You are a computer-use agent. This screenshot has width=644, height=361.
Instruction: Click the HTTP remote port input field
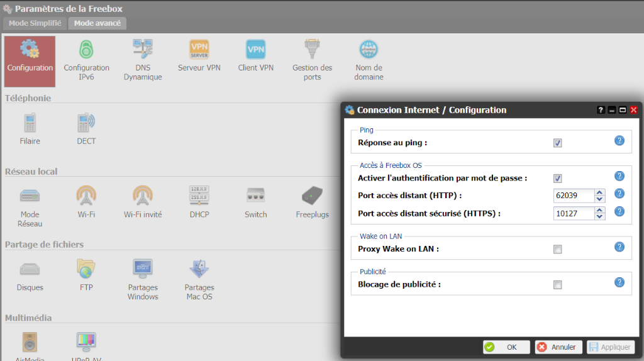pos(574,196)
